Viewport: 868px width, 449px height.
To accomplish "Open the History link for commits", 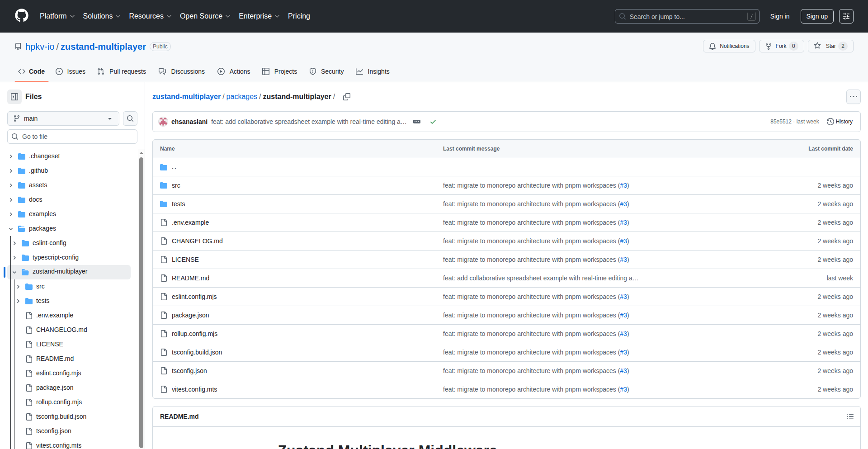I will [840, 122].
